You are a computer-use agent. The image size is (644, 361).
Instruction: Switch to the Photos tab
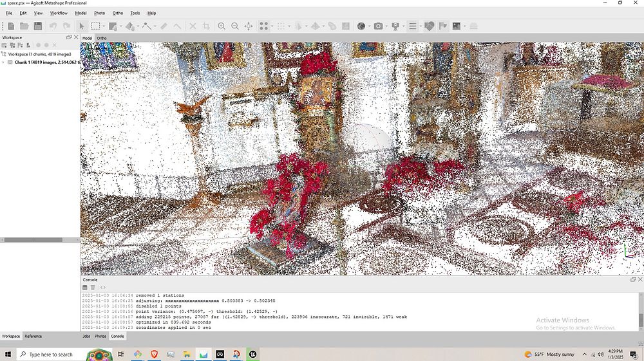(x=100, y=336)
